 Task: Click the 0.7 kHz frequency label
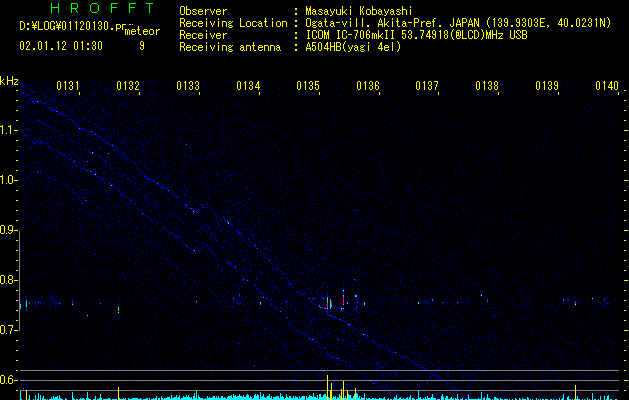[x=9, y=330]
